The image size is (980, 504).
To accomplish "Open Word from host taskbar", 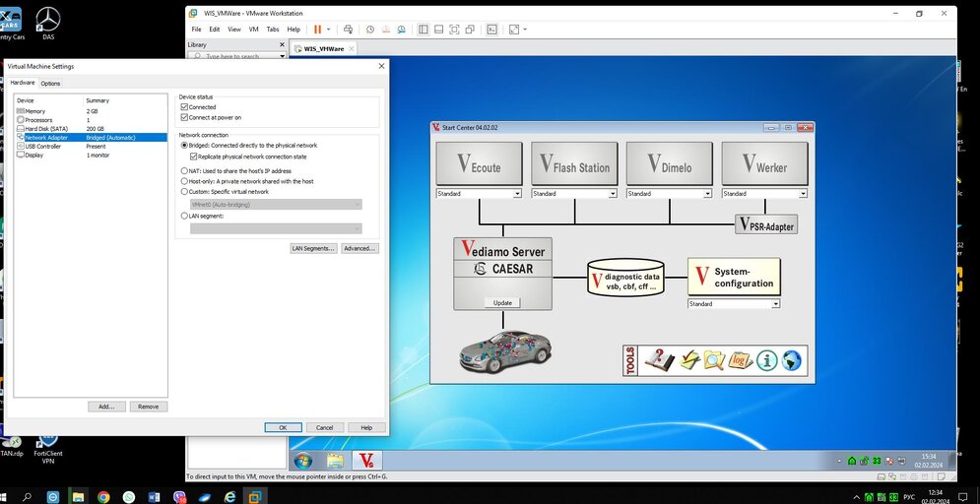I will pos(155,497).
